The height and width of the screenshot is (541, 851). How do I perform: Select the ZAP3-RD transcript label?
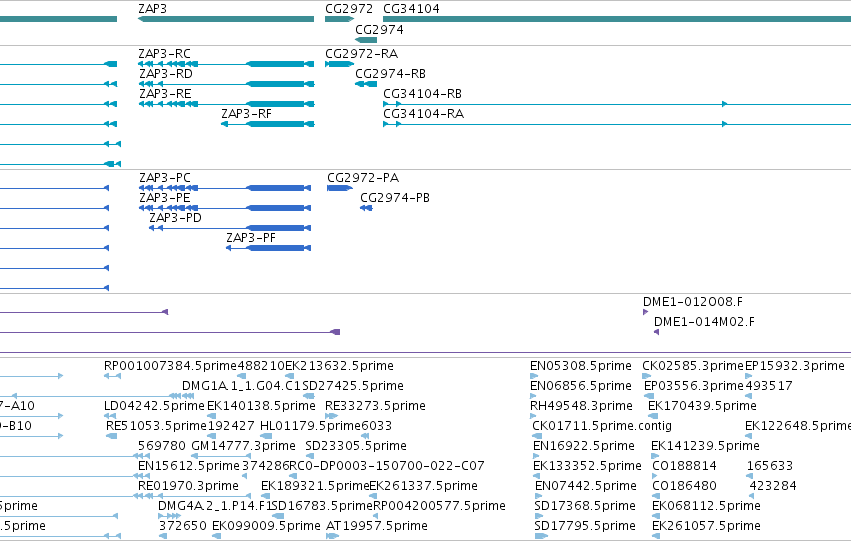tap(166, 74)
